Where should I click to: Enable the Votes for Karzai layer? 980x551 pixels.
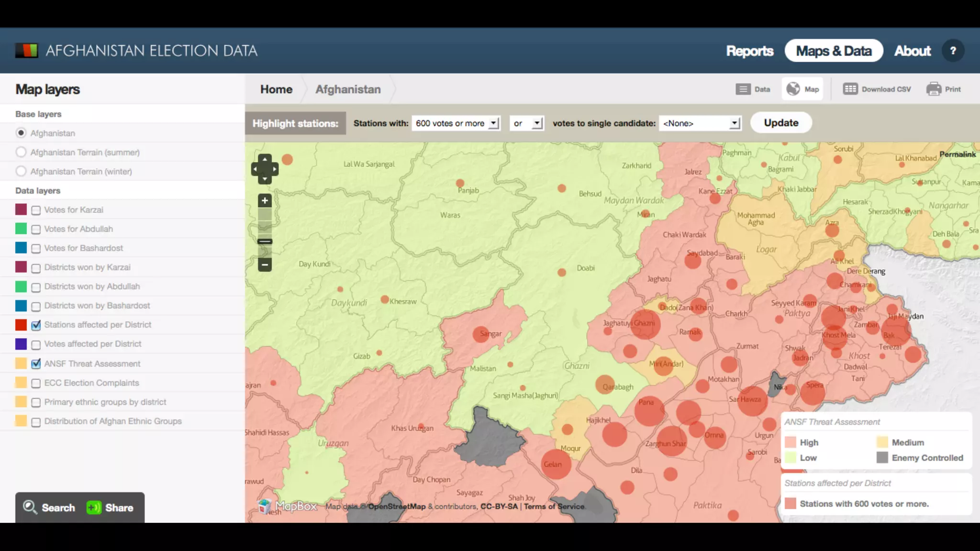[36, 210]
